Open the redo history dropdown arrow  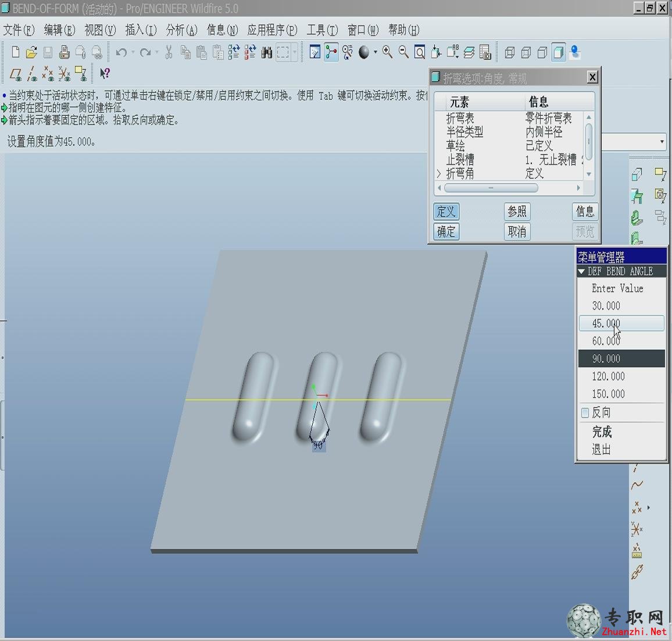[157, 52]
